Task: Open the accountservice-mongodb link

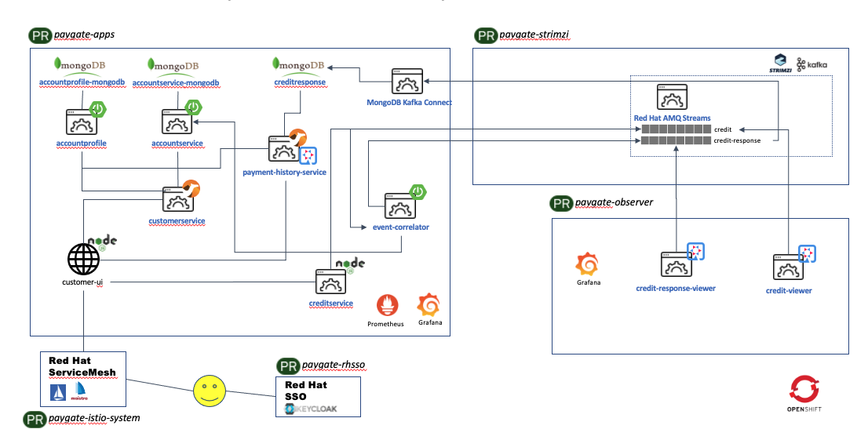Action: pyautogui.click(x=177, y=83)
